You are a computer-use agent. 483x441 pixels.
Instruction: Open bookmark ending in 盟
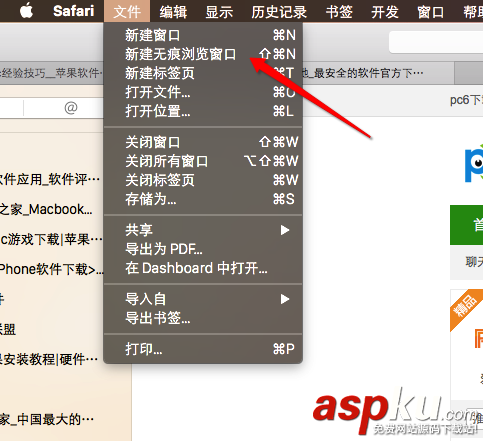8,329
